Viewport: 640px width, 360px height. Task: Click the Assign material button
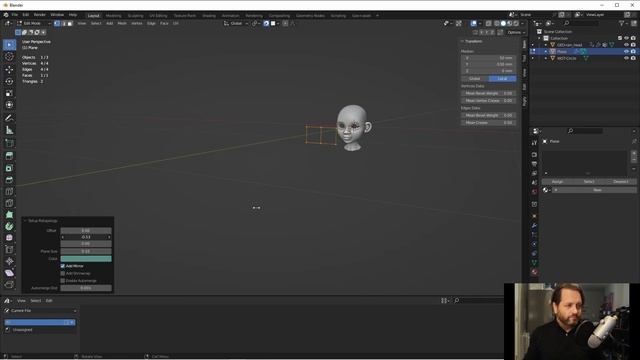[x=557, y=182]
